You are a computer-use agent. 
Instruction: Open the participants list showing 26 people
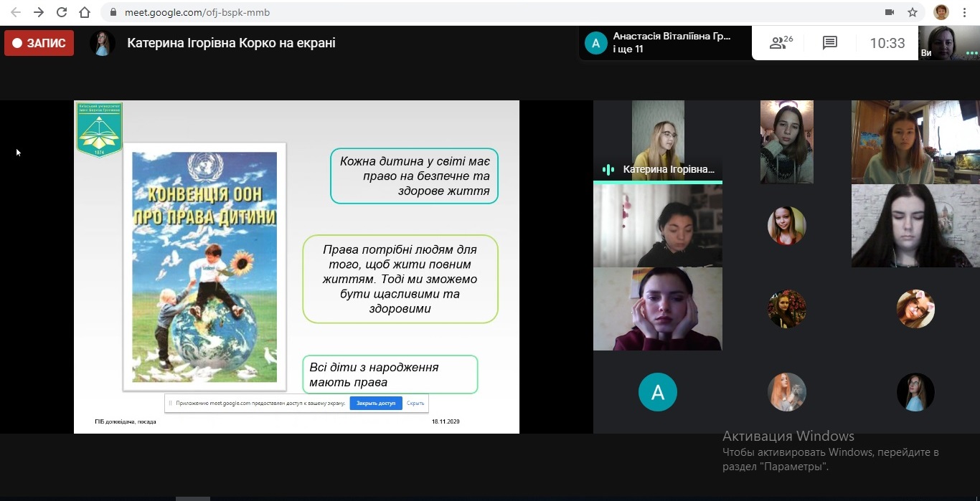coord(781,43)
